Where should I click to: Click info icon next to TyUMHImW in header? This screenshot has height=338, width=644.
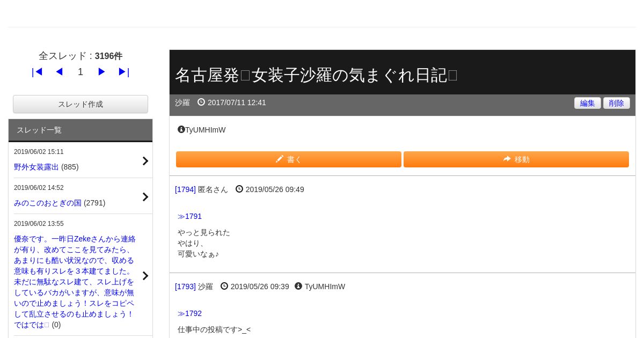(181, 129)
